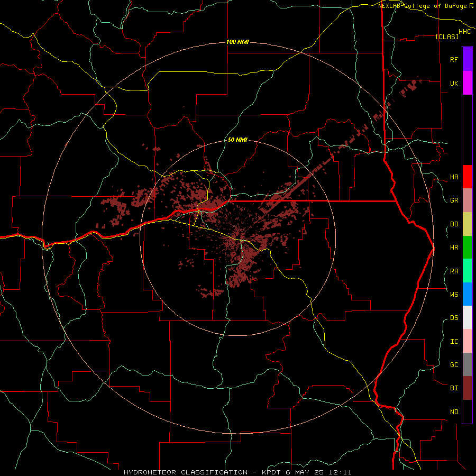This screenshot has height=476, width=476.
Task: Click the RF legend label
Action: point(454,59)
